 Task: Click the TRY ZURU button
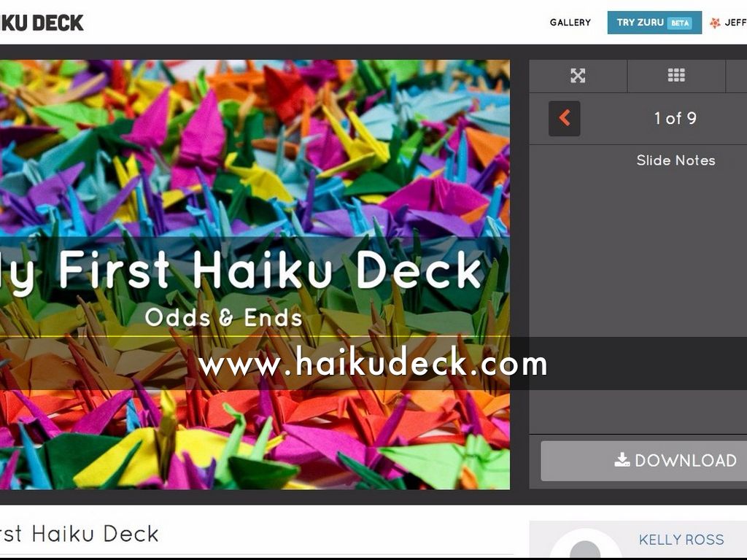(654, 23)
